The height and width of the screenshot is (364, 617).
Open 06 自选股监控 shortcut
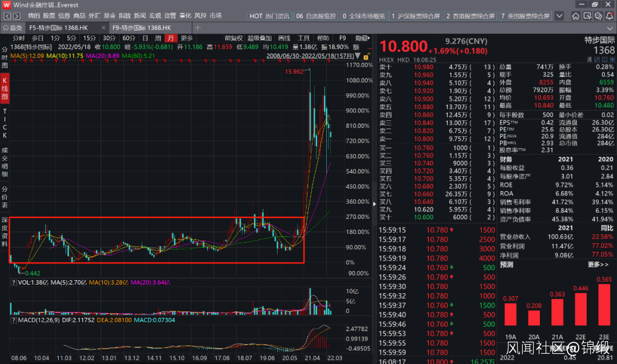316,16
